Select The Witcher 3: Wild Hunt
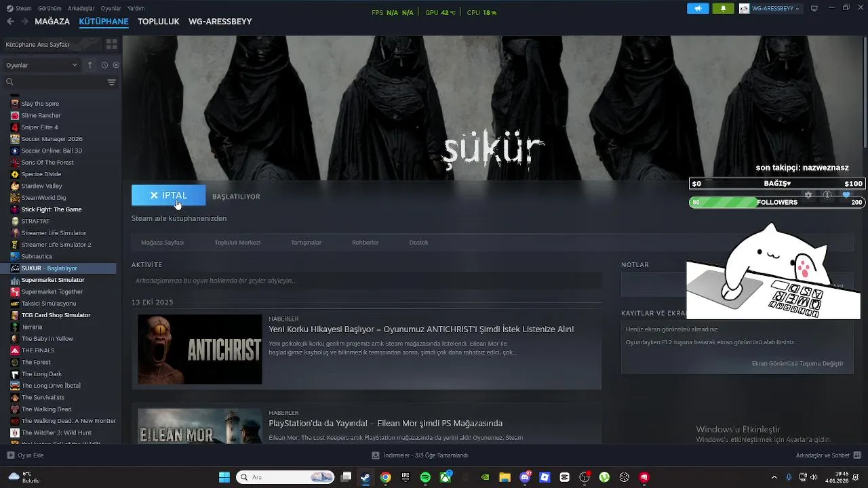Screen dimensions: 868x488 [x=56, y=432]
